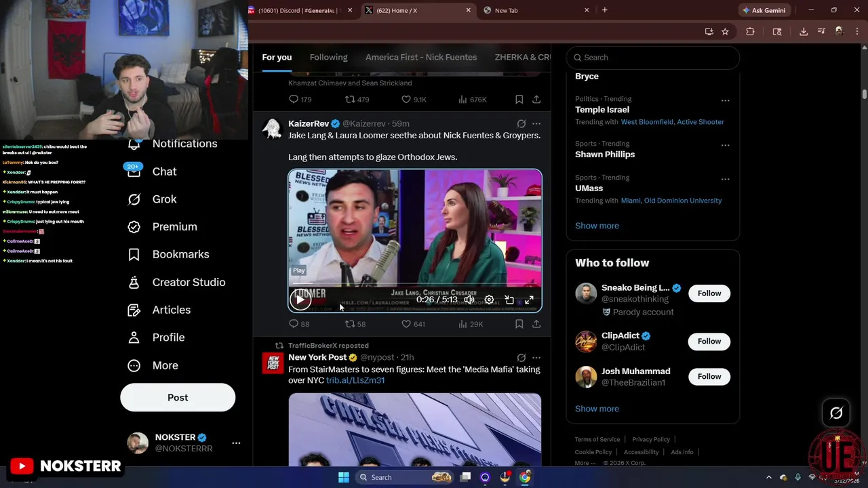Click the Profile person icon in sidebar
Image resolution: width=868 pixels, height=488 pixels.
tap(134, 338)
